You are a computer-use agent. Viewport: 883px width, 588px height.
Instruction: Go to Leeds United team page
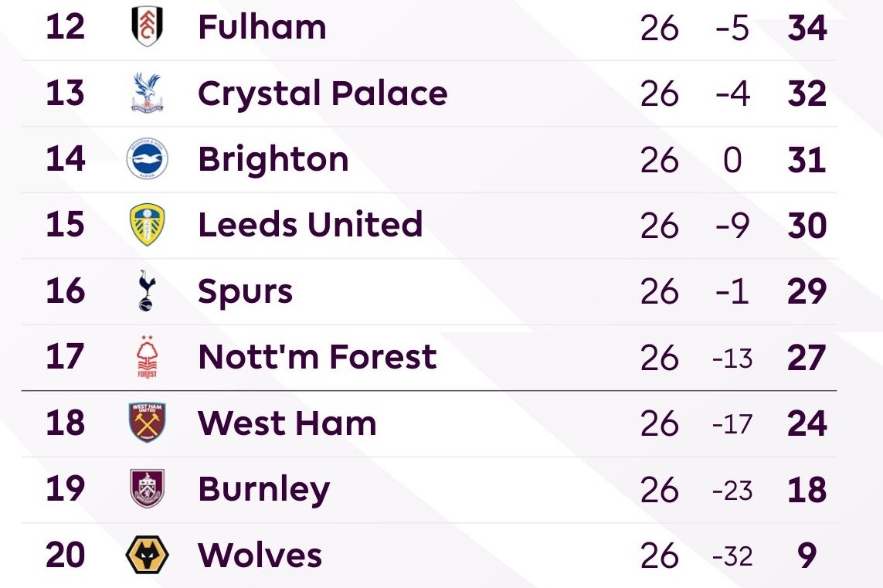(310, 225)
